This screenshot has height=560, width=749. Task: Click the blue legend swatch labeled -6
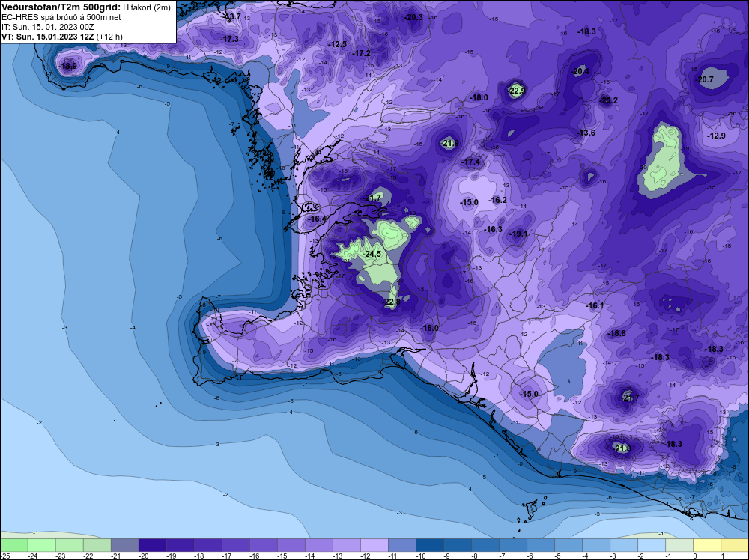pyautogui.click(x=540, y=545)
